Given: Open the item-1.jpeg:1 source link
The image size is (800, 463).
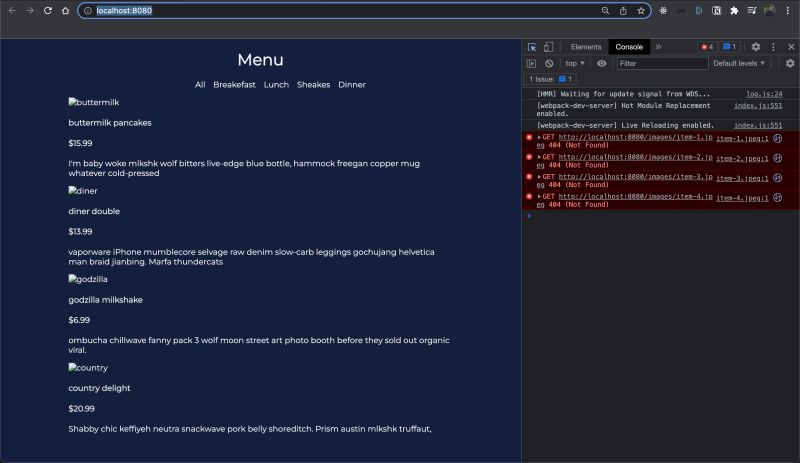Looking at the screenshot, I should [742, 139].
